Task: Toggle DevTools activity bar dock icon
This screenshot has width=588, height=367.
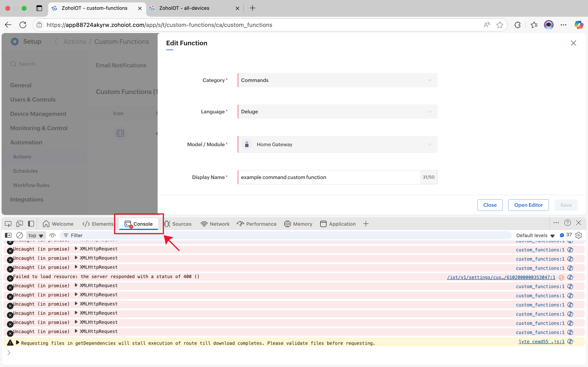Action: point(31,224)
